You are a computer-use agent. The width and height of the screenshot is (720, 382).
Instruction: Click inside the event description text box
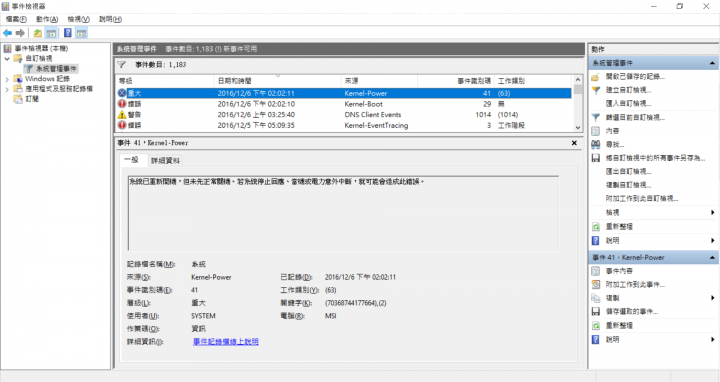(343, 213)
